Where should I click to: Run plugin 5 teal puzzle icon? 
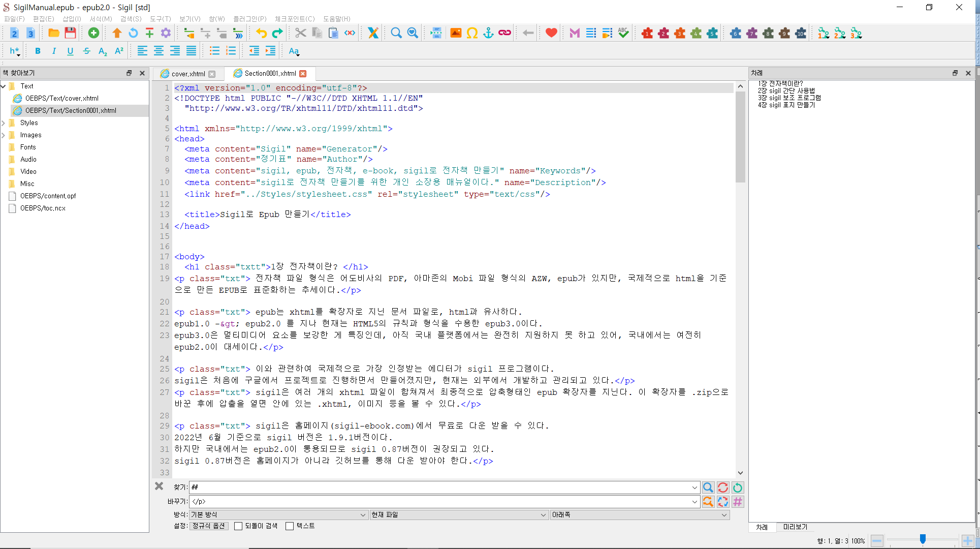(712, 34)
